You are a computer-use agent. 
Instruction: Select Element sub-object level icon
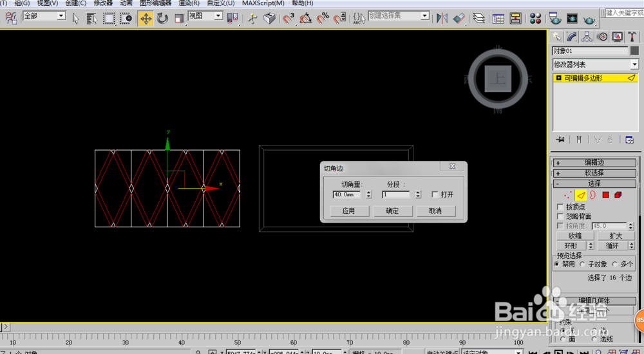tap(618, 195)
